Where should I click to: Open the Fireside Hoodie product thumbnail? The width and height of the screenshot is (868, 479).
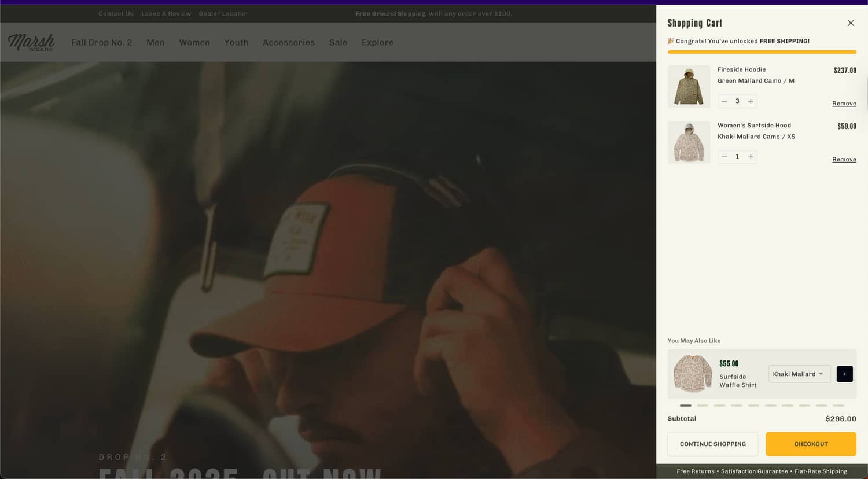coord(689,86)
